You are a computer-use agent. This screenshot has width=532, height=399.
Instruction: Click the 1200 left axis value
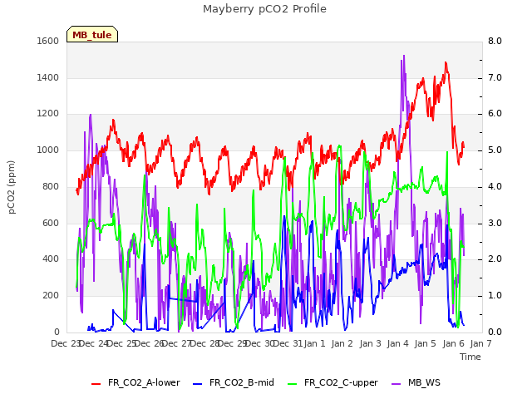[48, 114]
